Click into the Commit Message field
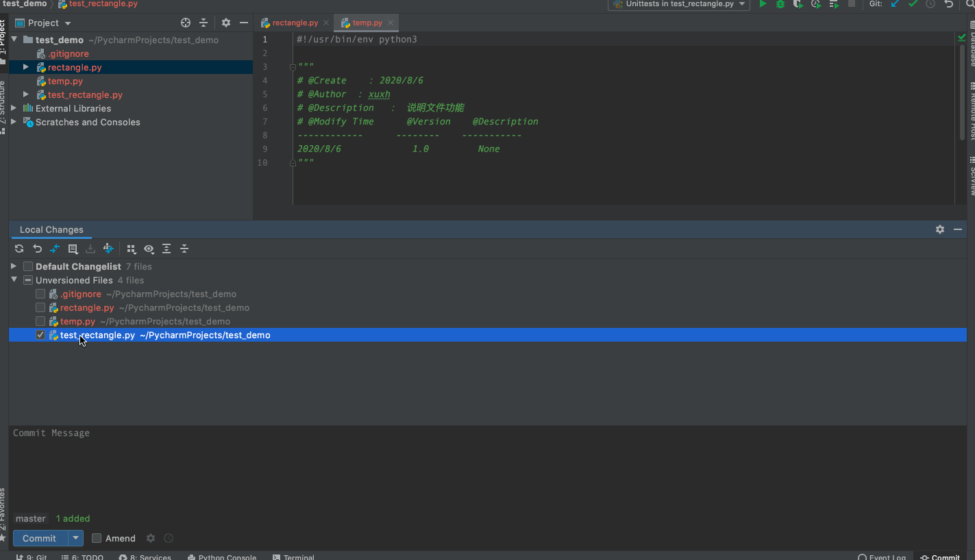The width and height of the screenshot is (975, 560). tap(488, 468)
